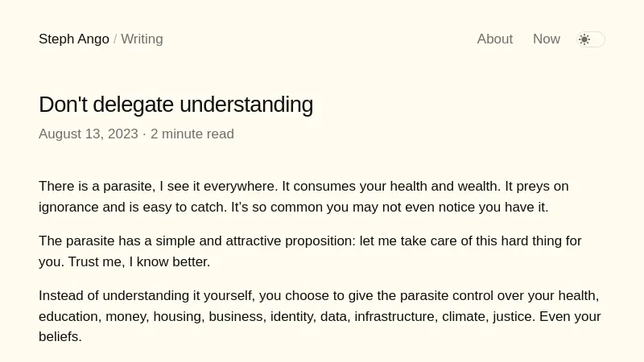
Task: Click the word "beliefs." ending the third paragraph
Action: tap(60, 337)
